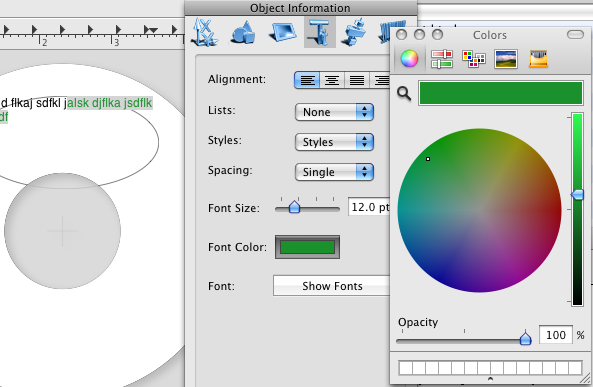
Task: Switch to color sliders picker mode
Action: [441, 59]
